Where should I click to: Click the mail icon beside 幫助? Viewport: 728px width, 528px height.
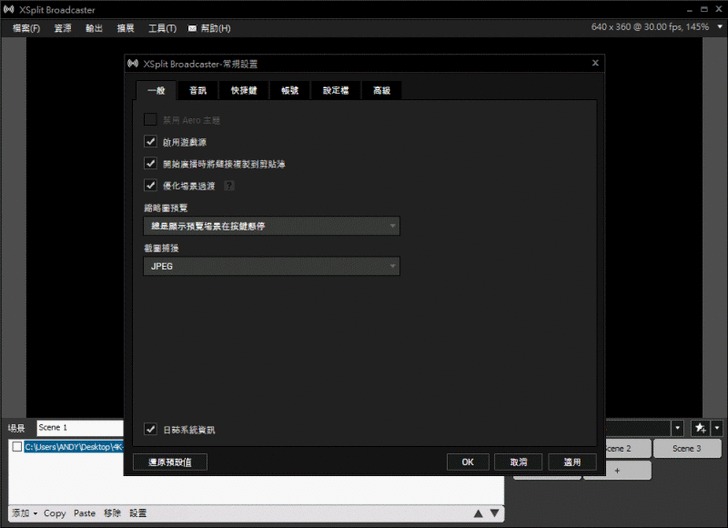click(192, 28)
